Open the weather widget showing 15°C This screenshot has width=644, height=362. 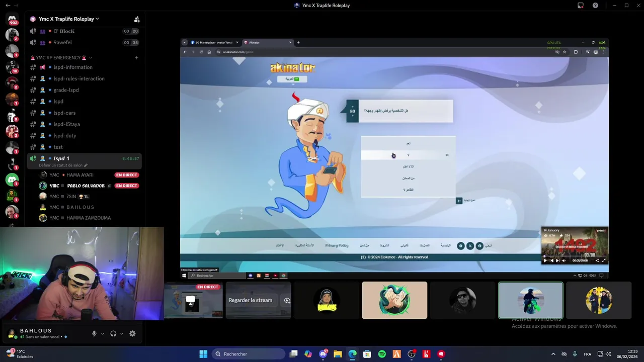click(x=19, y=354)
